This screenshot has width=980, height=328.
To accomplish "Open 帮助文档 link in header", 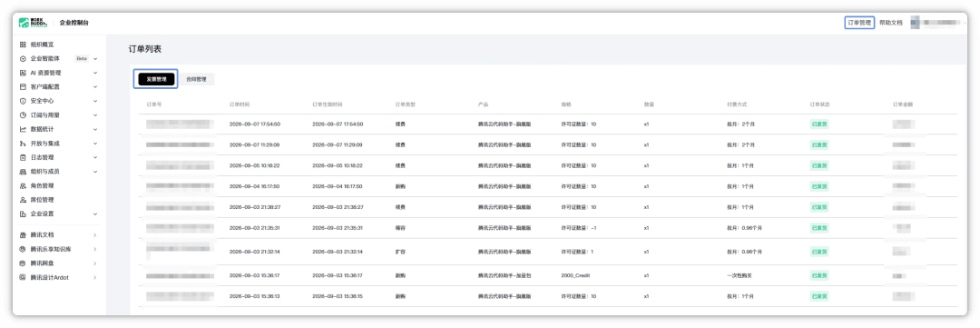I will point(891,23).
